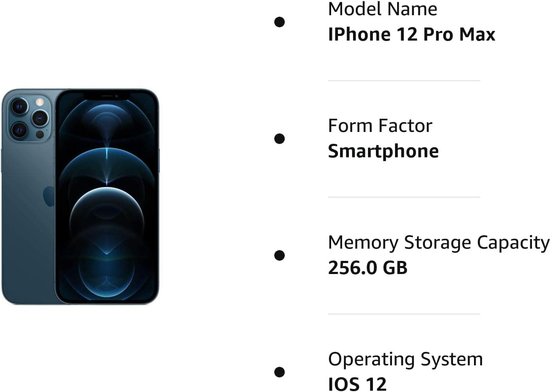Select the "IPhone 12 Pro Max" text
This screenshot has width=551, height=392.
coord(411,34)
